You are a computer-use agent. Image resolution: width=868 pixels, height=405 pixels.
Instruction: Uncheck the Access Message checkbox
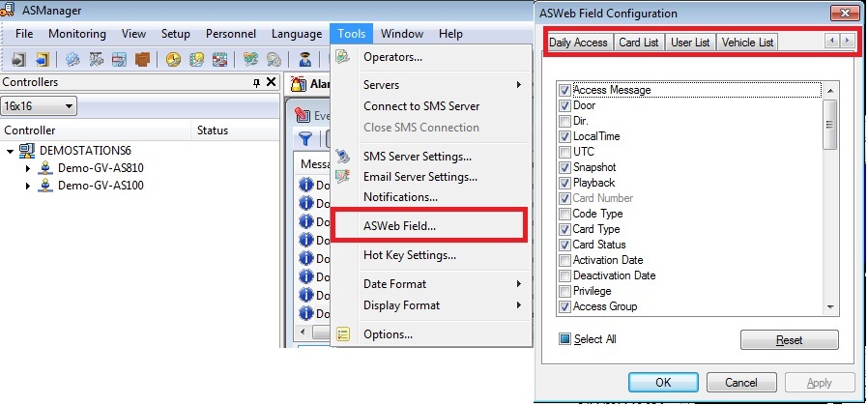pyautogui.click(x=564, y=90)
